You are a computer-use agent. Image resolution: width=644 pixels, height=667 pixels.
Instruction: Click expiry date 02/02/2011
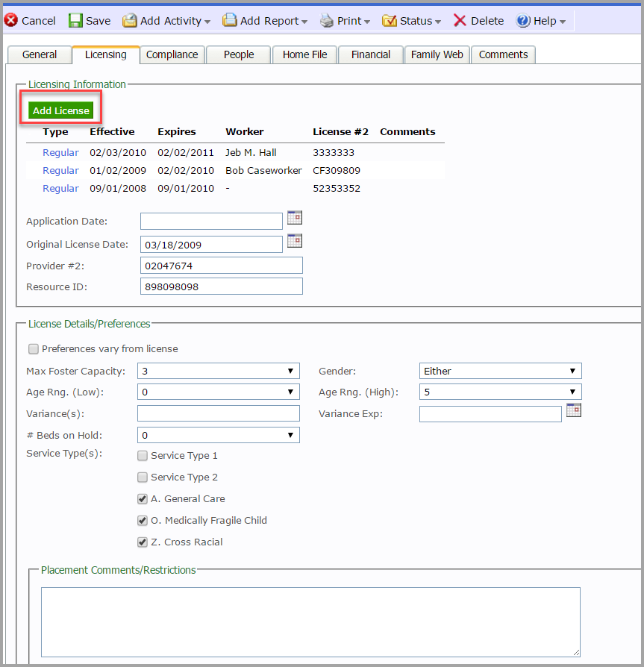[186, 153]
